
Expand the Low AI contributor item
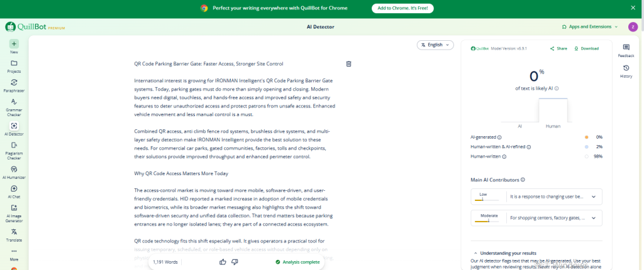tap(536, 197)
